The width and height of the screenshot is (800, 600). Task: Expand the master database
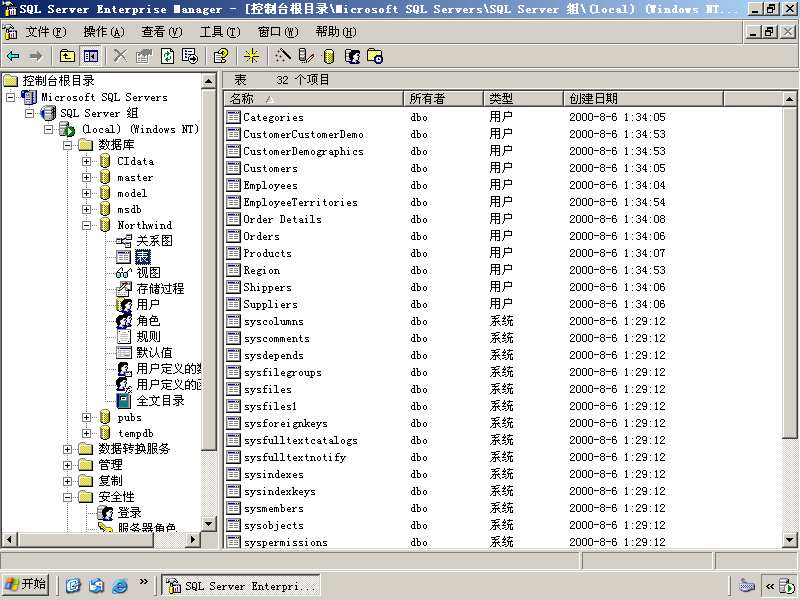click(87, 178)
